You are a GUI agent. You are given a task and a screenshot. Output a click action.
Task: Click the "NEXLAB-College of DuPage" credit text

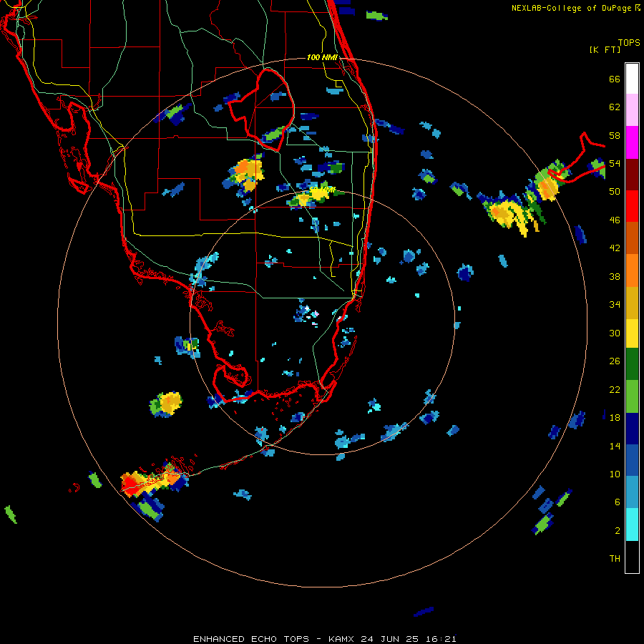571,8
